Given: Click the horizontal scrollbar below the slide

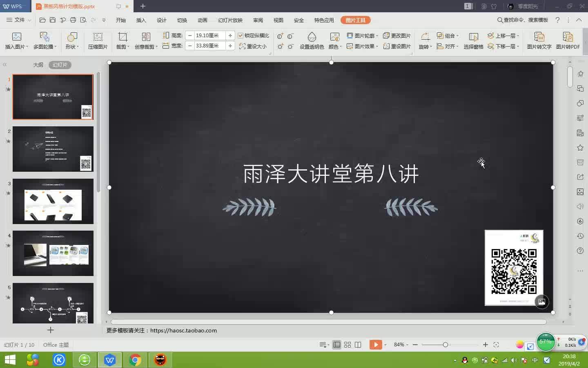Looking at the screenshot, I should 329,322.
